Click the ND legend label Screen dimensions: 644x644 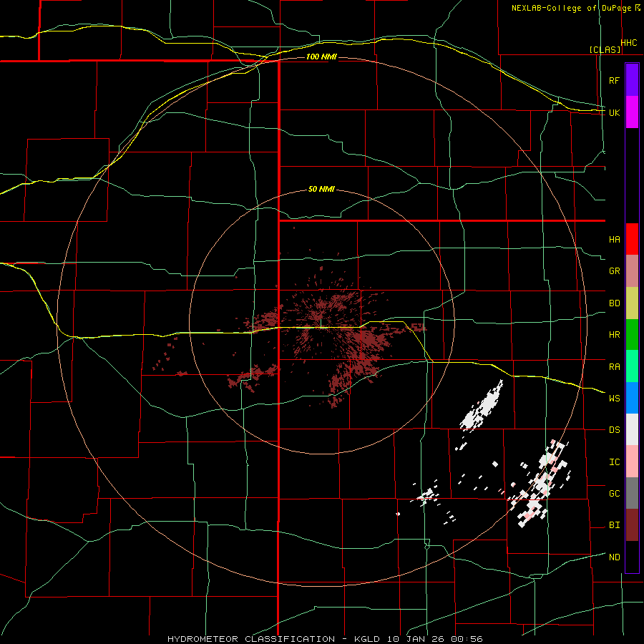[x=614, y=557]
